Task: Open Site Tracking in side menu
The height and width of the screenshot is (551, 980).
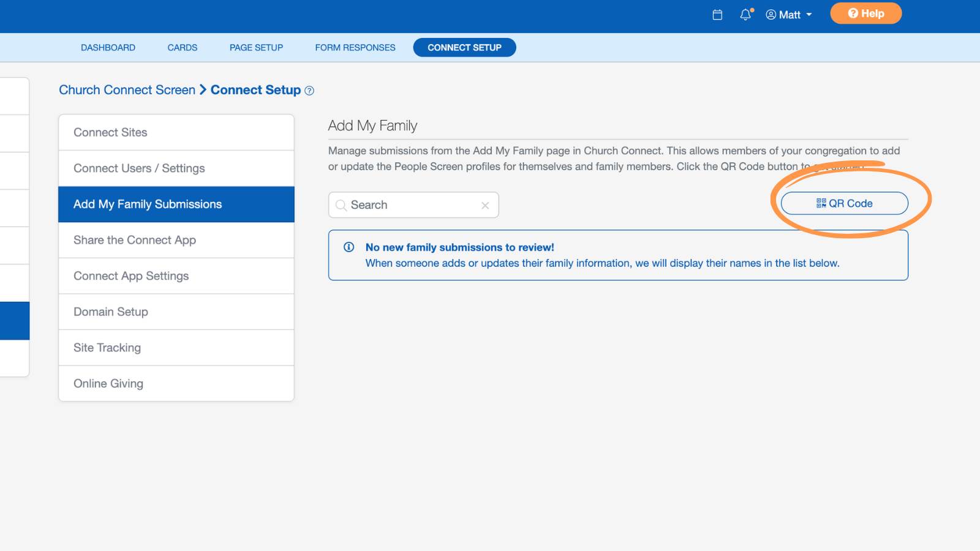Action: [x=176, y=348]
